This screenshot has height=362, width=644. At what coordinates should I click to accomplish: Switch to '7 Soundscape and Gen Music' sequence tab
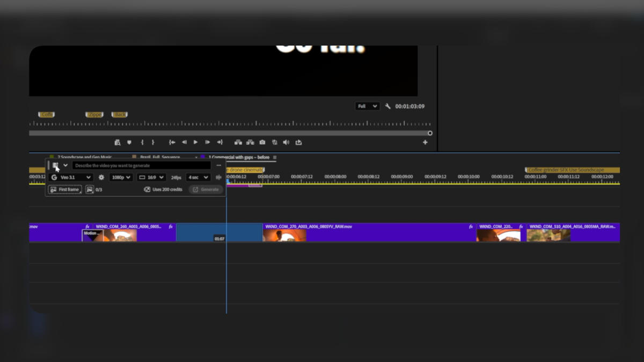tap(84, 157)
